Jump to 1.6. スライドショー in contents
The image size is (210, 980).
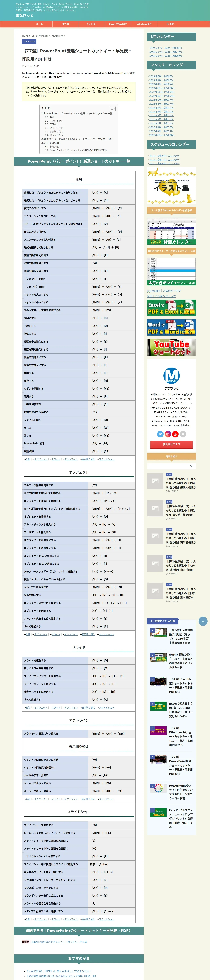55,135
